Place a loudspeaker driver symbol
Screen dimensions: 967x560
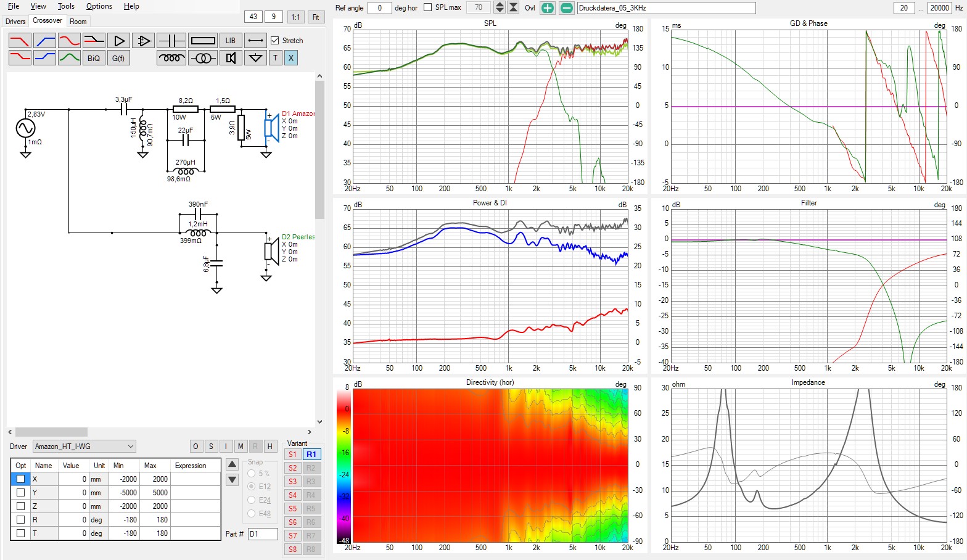tap(231, 58)
